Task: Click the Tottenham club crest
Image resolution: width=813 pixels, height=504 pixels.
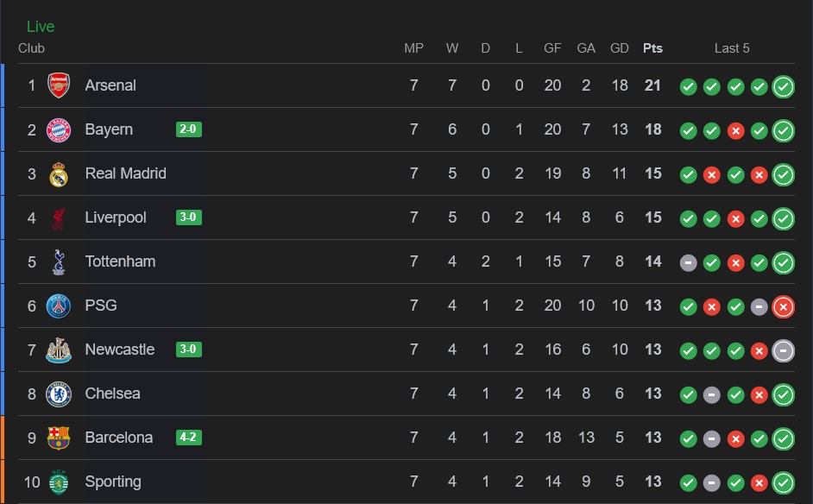Action: [x=59, y=261]
